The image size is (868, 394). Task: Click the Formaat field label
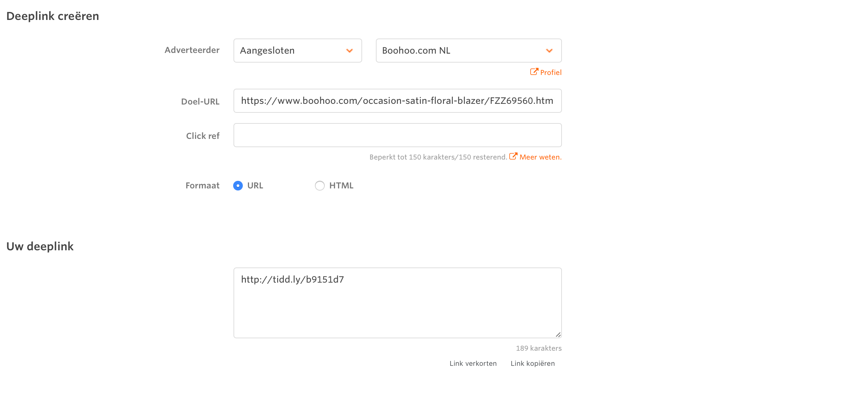(x=202, y=186)
